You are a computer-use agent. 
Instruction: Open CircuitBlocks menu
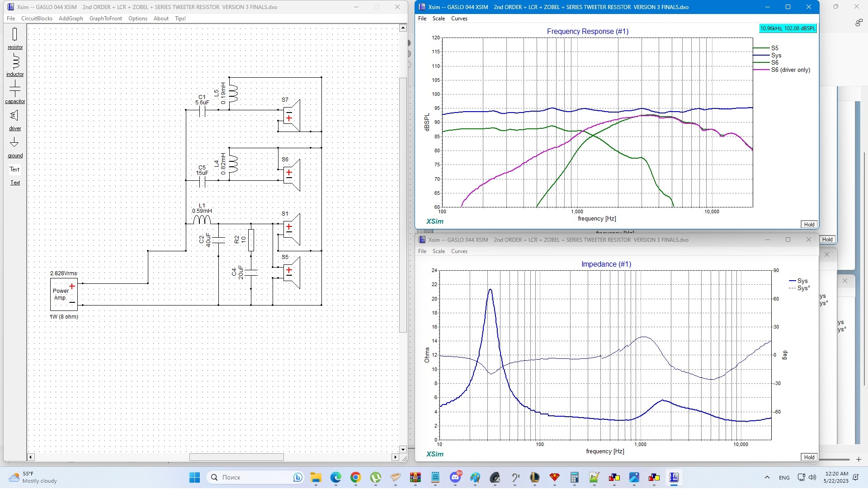point(36,18)
